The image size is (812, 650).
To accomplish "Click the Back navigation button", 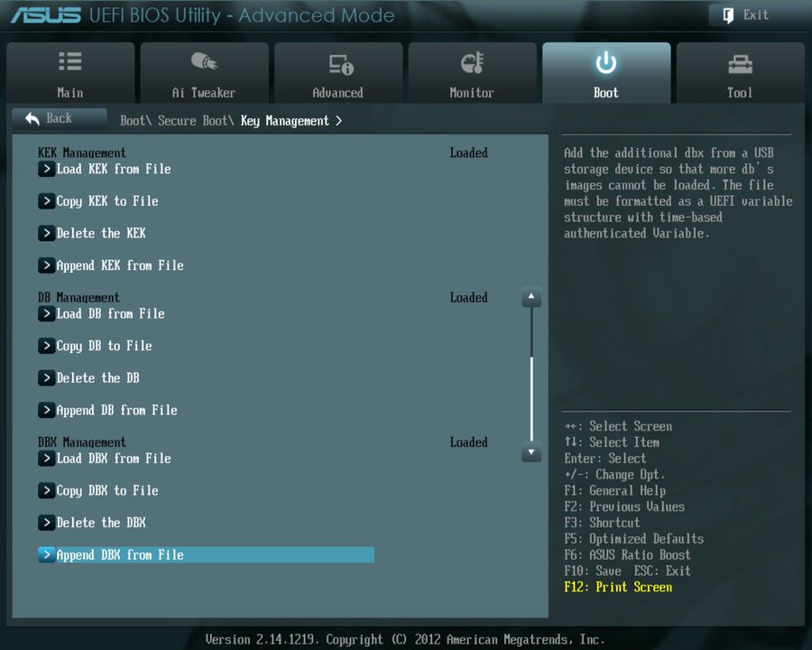I will [59, 117].
